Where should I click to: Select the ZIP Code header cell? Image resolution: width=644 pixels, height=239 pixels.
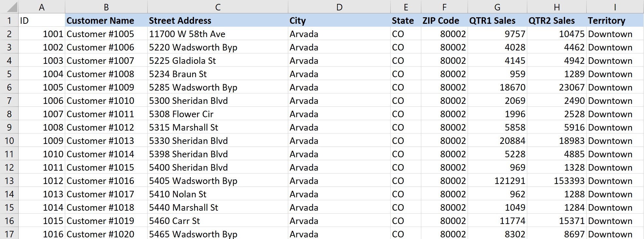pyautogui.click(x=441, y=21)
